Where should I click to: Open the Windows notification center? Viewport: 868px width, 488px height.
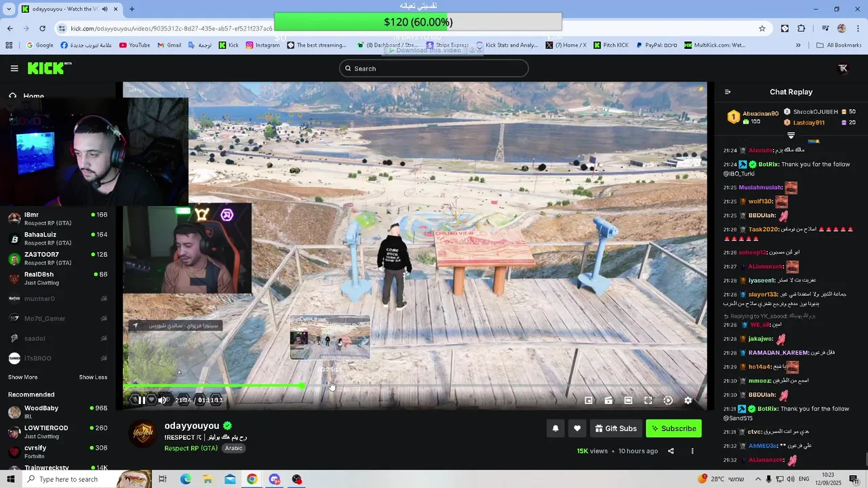point(854,479)
